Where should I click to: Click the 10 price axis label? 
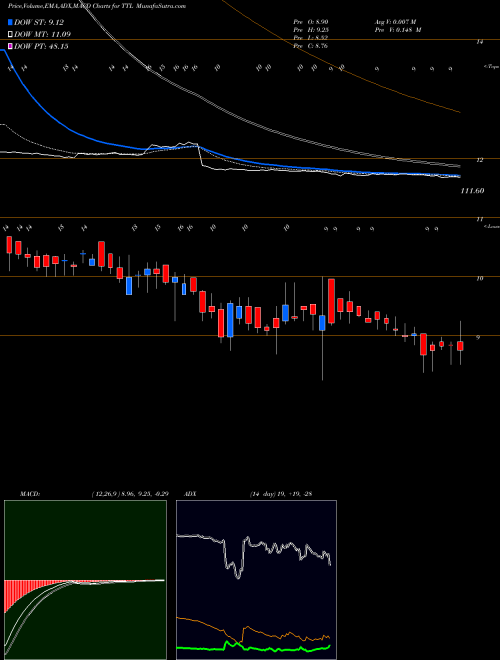point(479,278)
